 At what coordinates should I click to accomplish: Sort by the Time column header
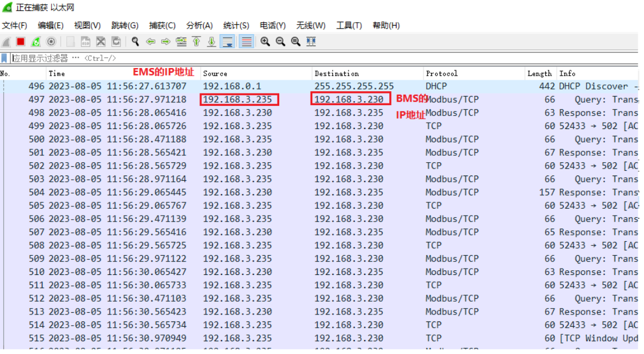123,73
